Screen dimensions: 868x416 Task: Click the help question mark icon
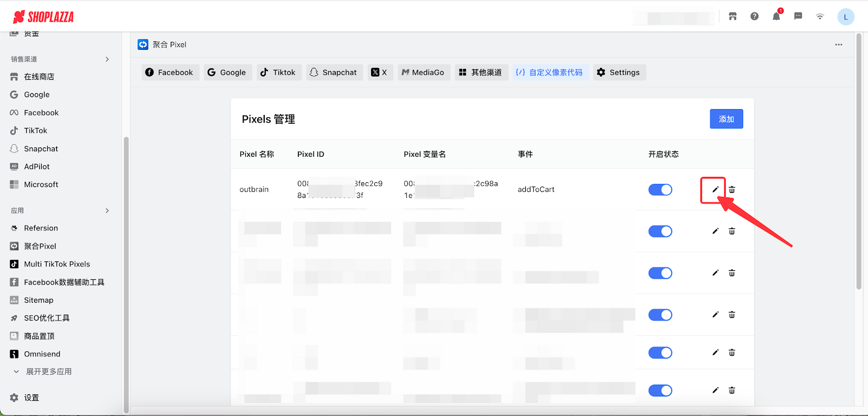[x=755, y=16]
